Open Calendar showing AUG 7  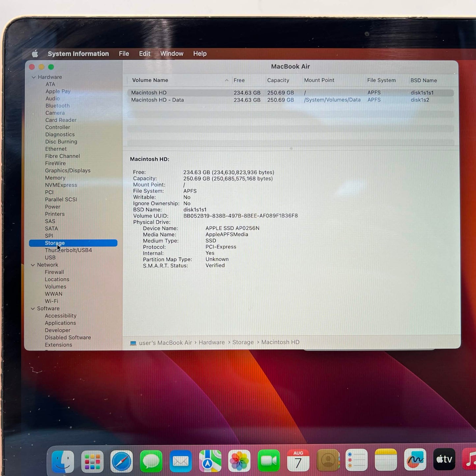[298, 460]
